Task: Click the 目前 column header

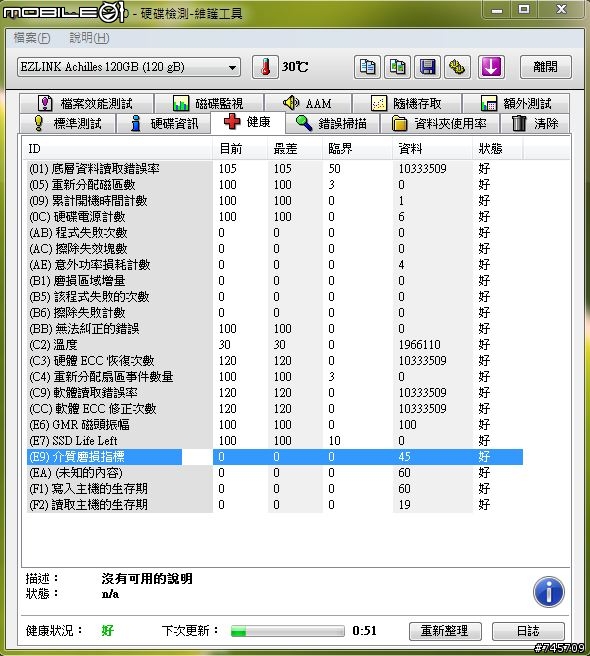Action: [x=240, y=149]
